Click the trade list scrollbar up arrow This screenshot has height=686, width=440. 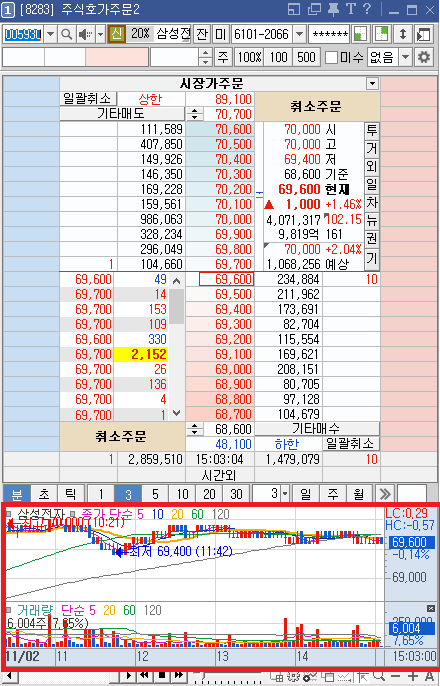coord(177,281)
